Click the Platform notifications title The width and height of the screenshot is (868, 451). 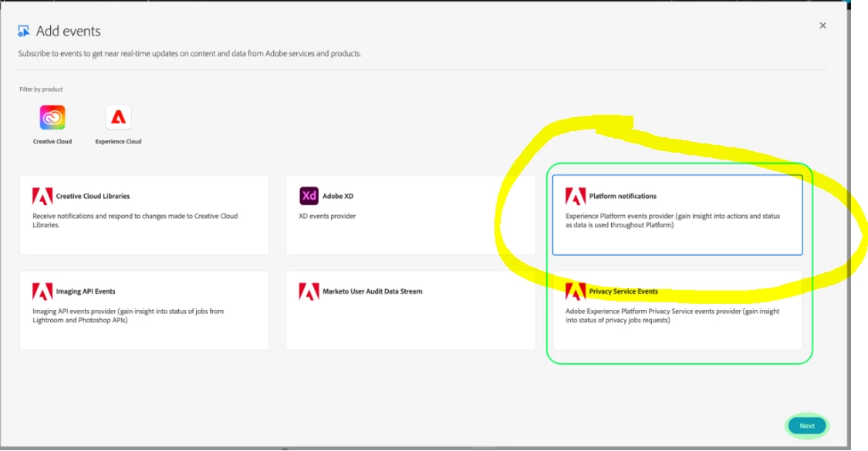(x=623, y=197)
